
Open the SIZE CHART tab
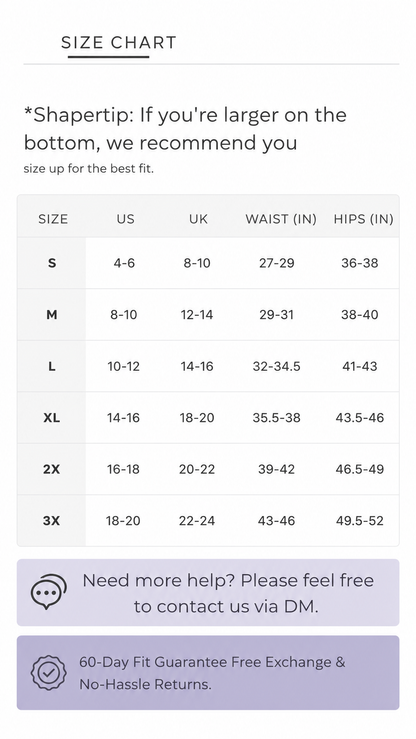point(119,43)
